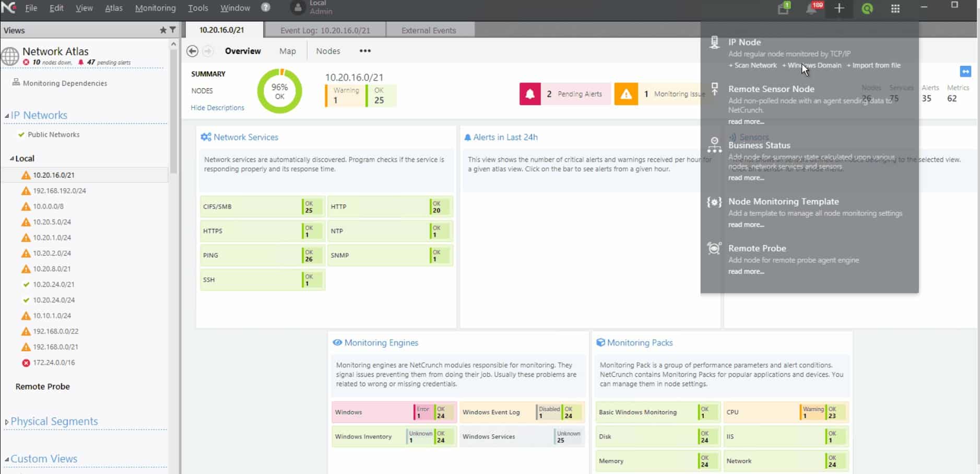Open the Atlas menu
Image resolution: width=980 pixels, height=474 pixels.
click(x=114, y=8)
